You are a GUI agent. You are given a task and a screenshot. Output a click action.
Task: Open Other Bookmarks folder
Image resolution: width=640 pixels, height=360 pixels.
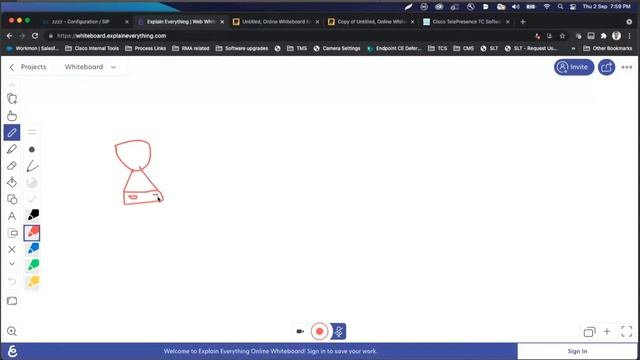607,48
